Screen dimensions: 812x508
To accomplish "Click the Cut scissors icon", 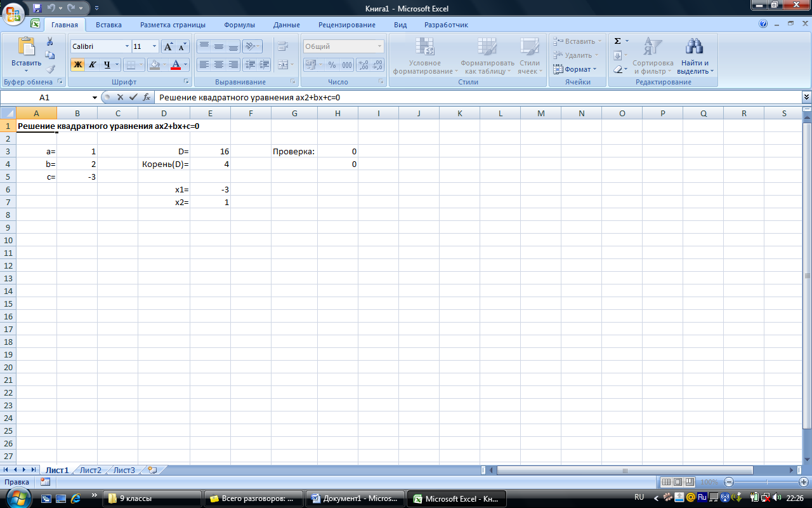I will click(x=50, y=42).
